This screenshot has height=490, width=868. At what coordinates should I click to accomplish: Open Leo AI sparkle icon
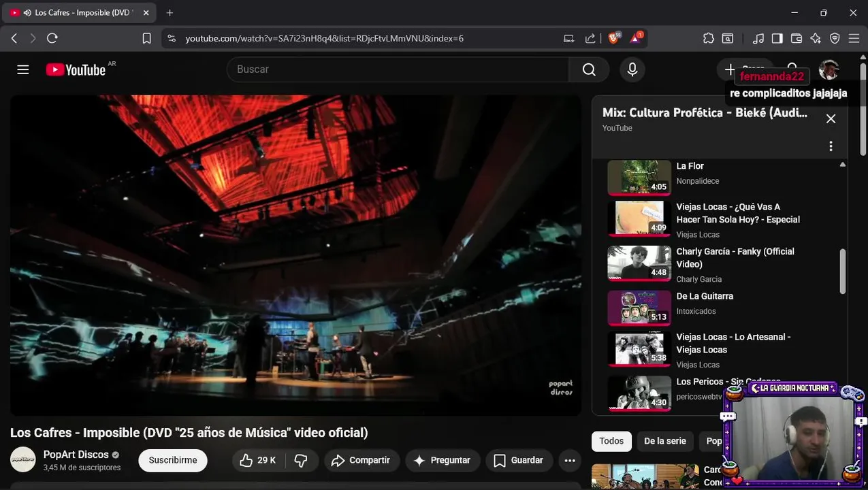click(x=816, y=38)
